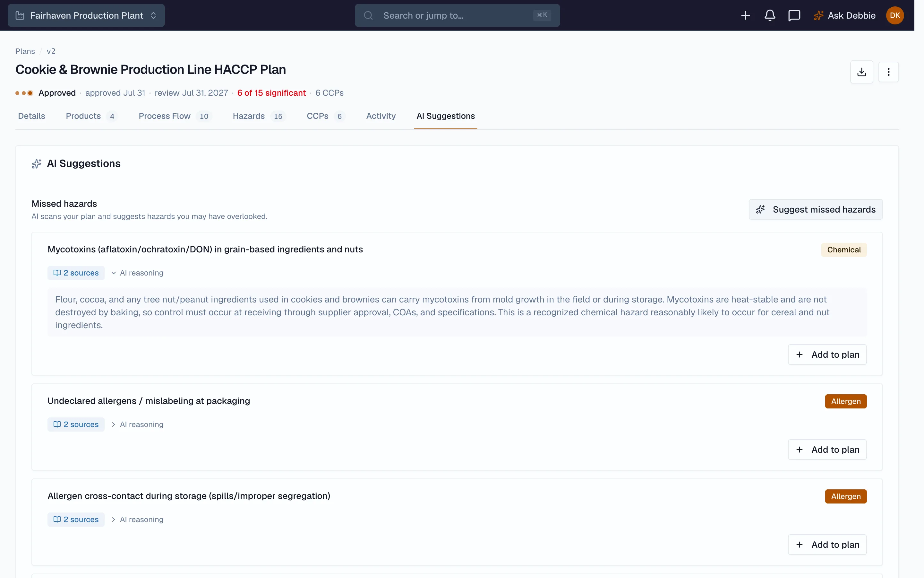Open 2 sources for Mycotoxins hazard
The height and width of the screenshot is (578, 924).
coord(76,273)
